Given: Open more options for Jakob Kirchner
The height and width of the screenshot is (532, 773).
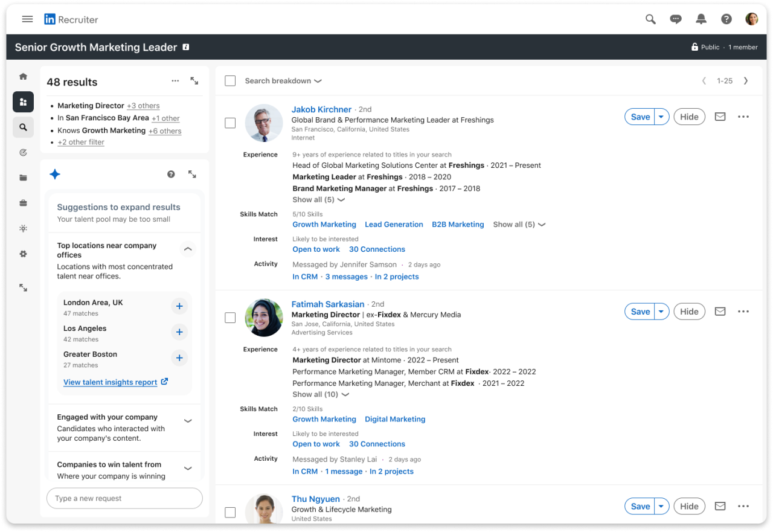Looking at the screenshot, I should (743, 117).
